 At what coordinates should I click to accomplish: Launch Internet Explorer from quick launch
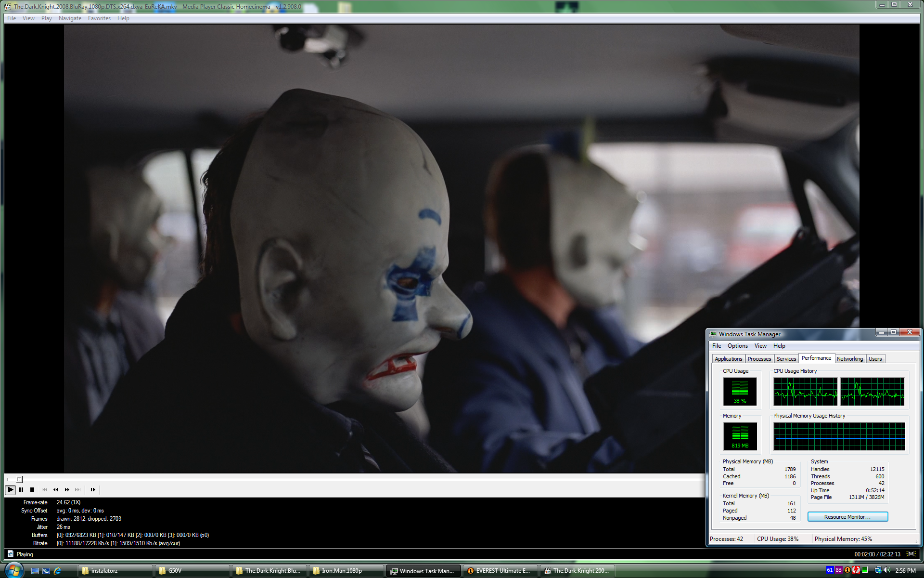coord(57,571)
